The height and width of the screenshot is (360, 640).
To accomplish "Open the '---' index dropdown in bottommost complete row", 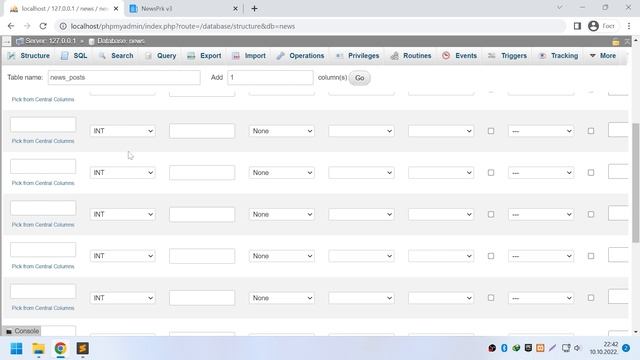I will [541, 298].
